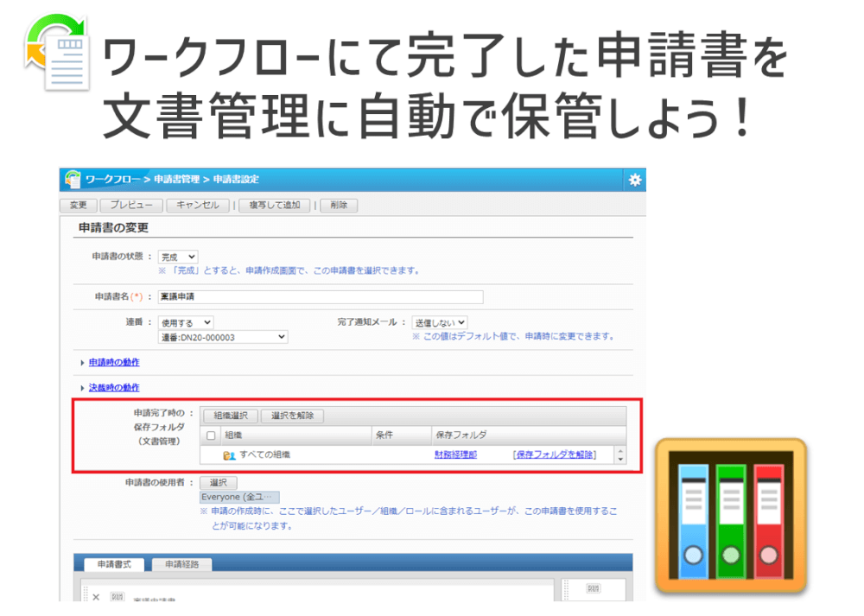Click the Everyone (全ユーザー) selection chip
This screenshot has width=864, height=616.
pos(240,496)
